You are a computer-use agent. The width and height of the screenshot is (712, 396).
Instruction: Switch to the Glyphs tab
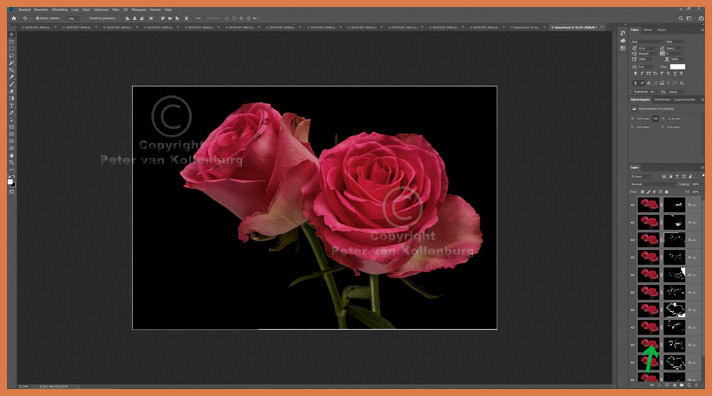click(x=662, y=30)
